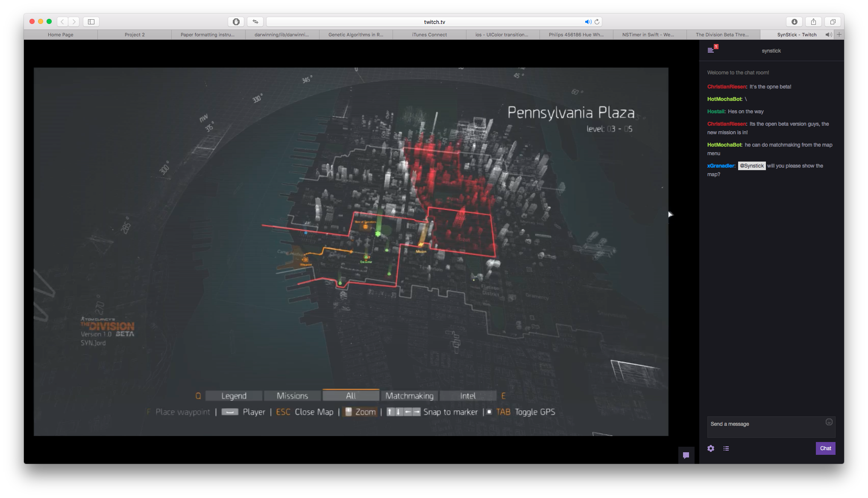Click the content blocker shield icon in the toolbar
Image resolution: width=868 pixels, height=498 pixels.
pos(236,21)
